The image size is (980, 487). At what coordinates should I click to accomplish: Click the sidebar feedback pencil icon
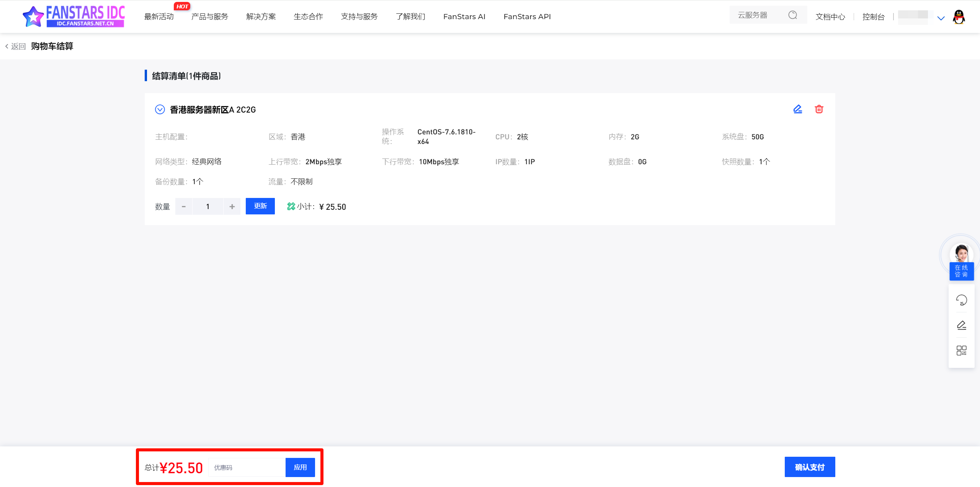click(961, 325)
